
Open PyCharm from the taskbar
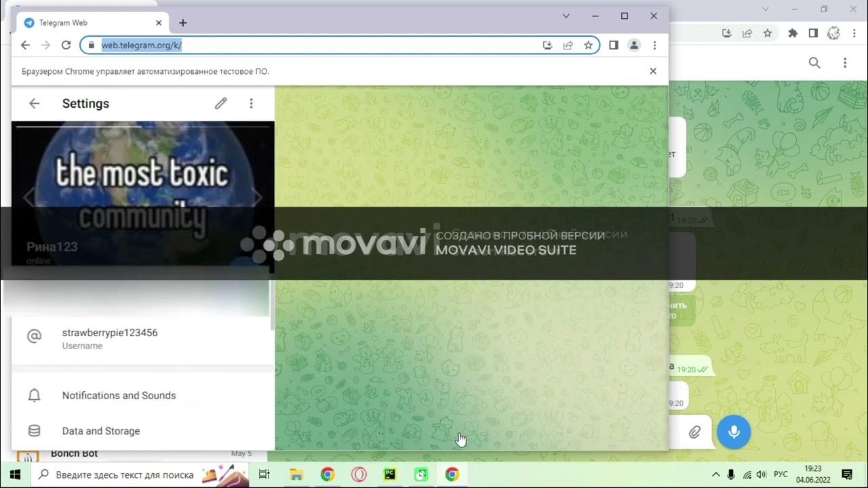pos(390,474)
